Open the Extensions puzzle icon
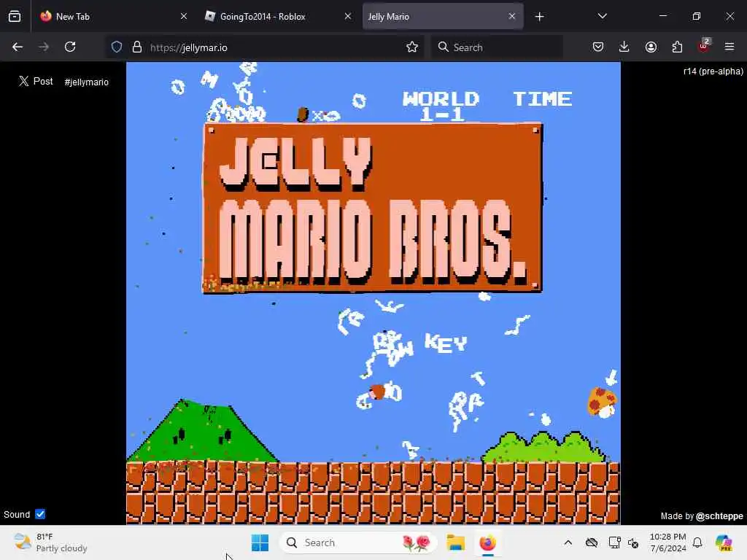The height and width of the screenshot is (560, 747). (677, 47)
